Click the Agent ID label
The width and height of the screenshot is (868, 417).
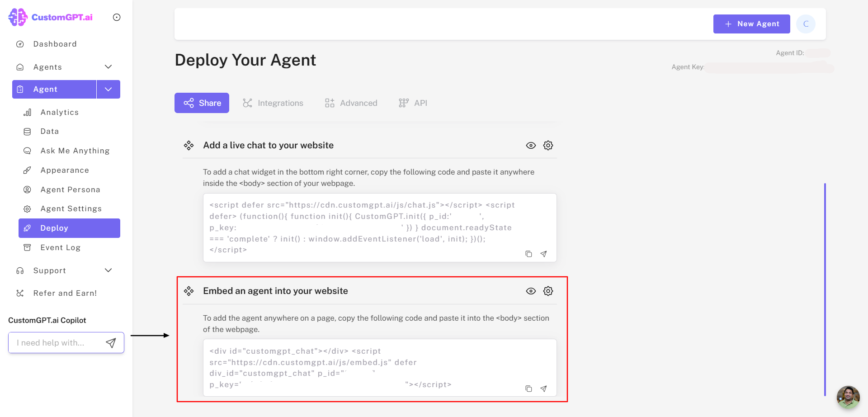(x=790, y=53)
